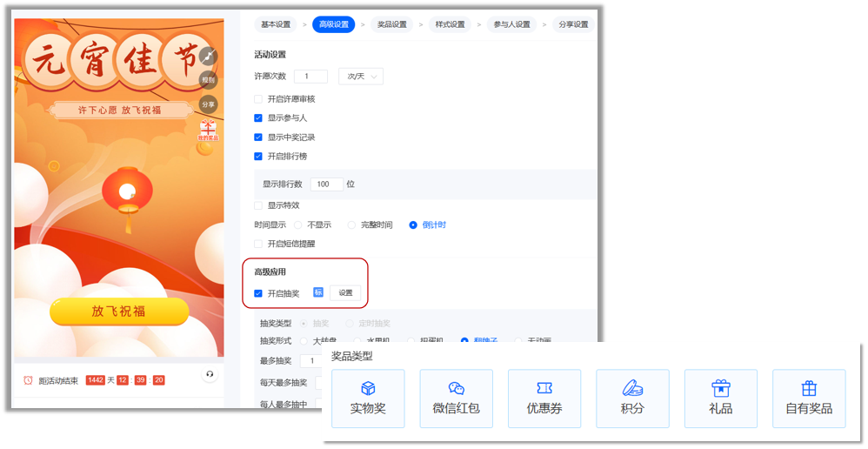Click the 1442 days countdown value

pyautogui.click(x=96, y=380)
